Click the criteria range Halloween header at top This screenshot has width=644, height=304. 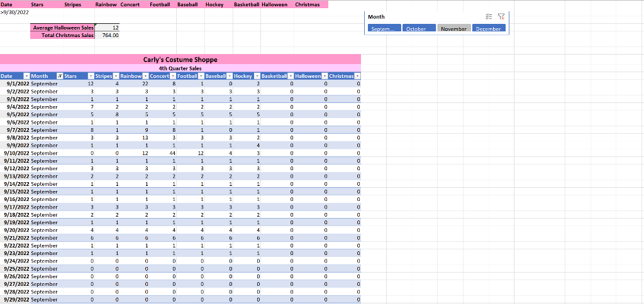point(277,4)
